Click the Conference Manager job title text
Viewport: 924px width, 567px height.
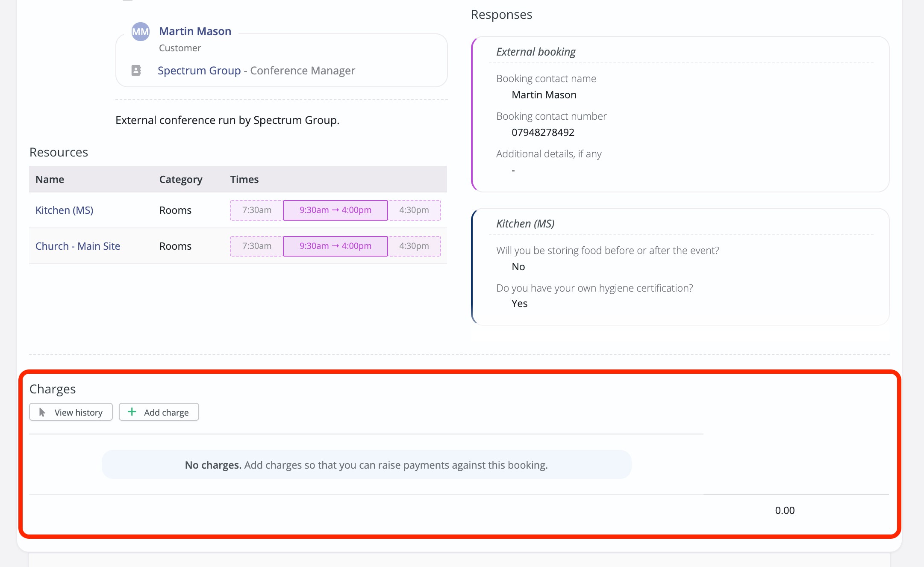pos(303,71)
